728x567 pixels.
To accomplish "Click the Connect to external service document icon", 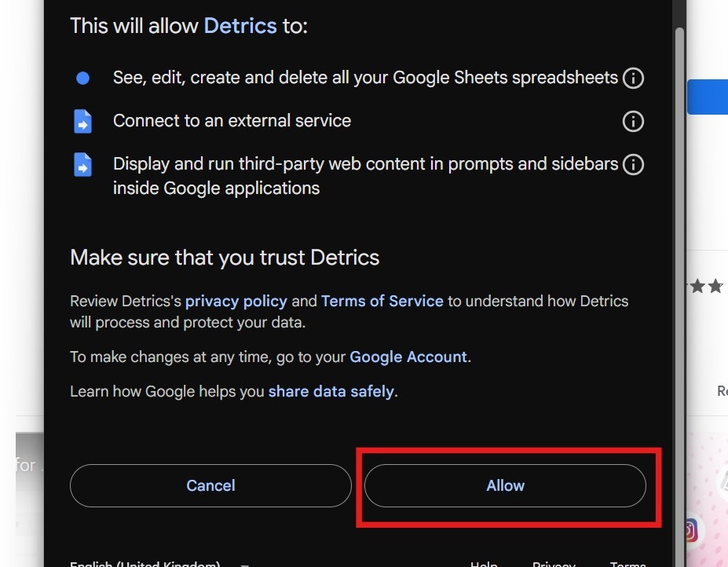I will click(x=82, y=121).
